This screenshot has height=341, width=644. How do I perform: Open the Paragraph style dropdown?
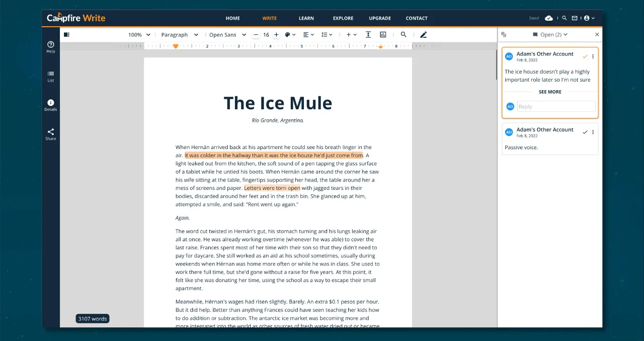180,34
